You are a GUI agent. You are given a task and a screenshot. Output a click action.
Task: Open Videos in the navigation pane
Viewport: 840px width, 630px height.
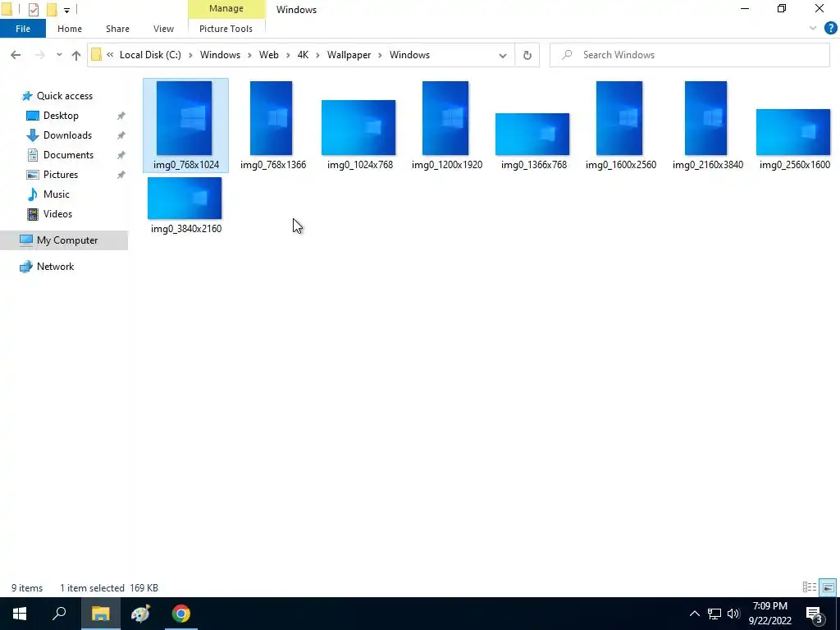point(57,214)
